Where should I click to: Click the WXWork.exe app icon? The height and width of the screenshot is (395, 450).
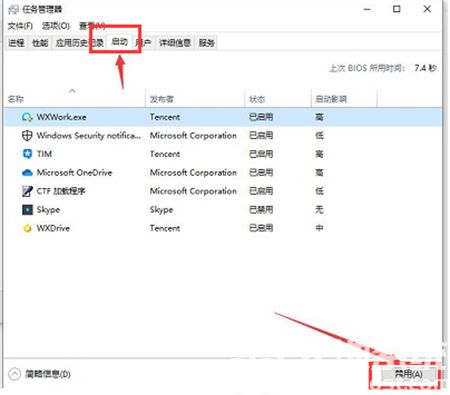coord(27,117)
